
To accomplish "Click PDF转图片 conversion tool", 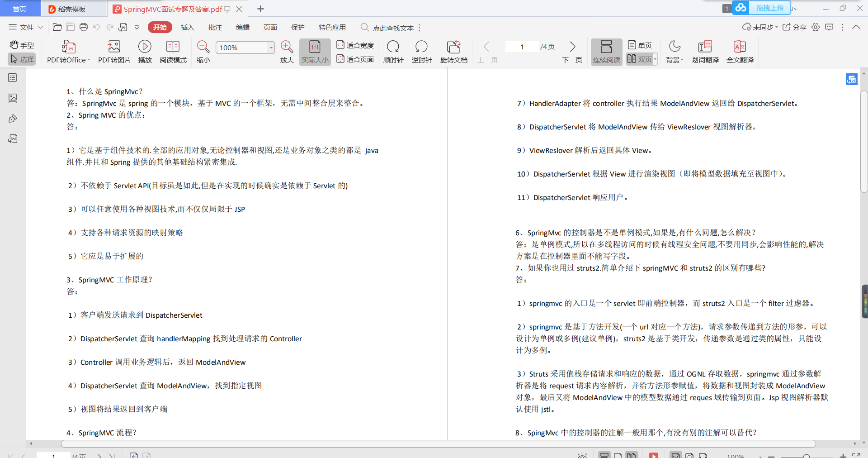I will [x=114, y=52].
